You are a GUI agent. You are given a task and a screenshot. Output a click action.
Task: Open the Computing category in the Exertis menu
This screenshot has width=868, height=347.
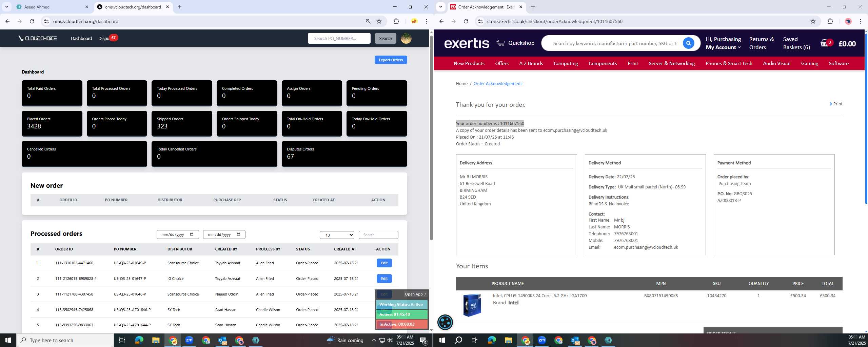coord(566,63)
